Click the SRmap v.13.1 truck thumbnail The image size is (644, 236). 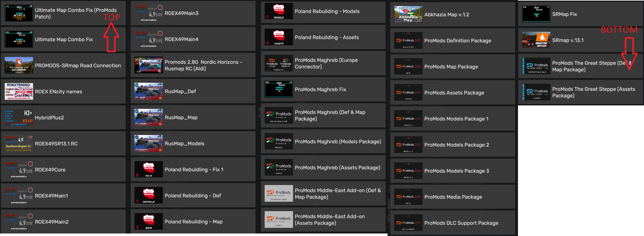[x=536, y=40]
